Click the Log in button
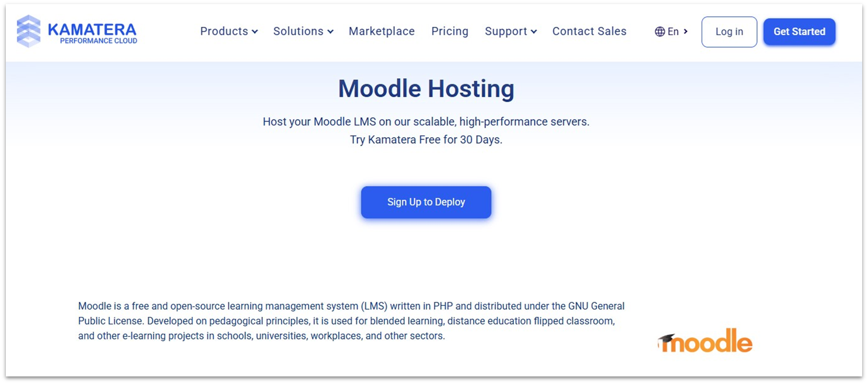 729,32
